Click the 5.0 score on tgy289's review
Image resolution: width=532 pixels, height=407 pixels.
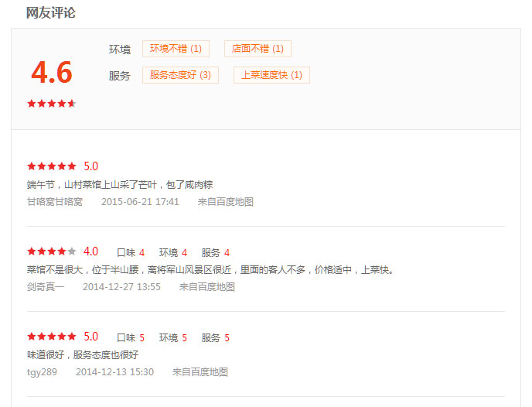click(91, 337)
